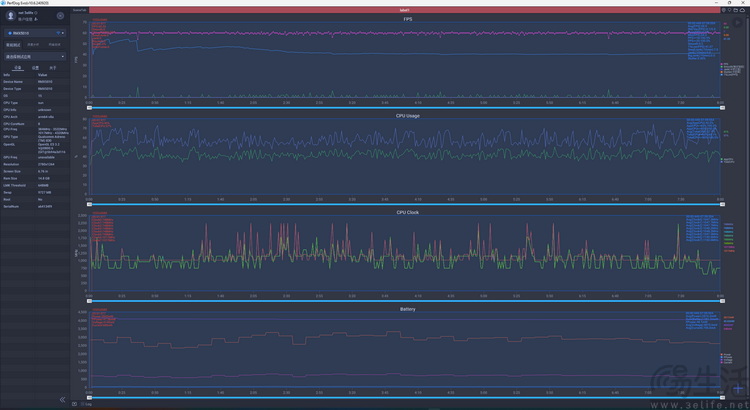Toggle the Voltage legend entry in Battery chart
750x410 pixels.
click(726, 360)
